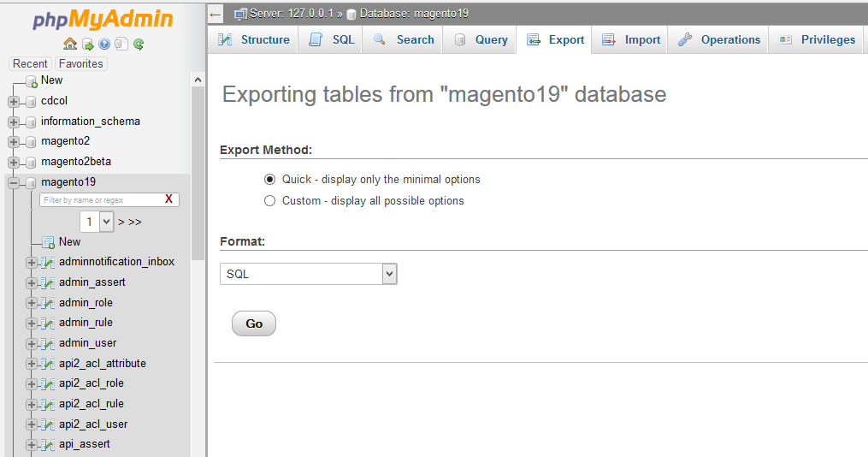The width and height of the screenshot is (868, 457).
Task: Click the New database icon at top
Action: point(32,82)
